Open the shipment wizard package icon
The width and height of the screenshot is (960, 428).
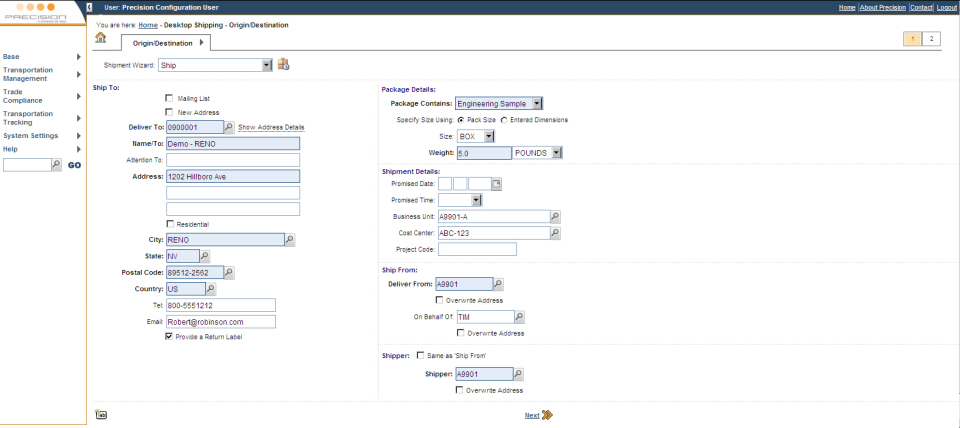point(283,64)
